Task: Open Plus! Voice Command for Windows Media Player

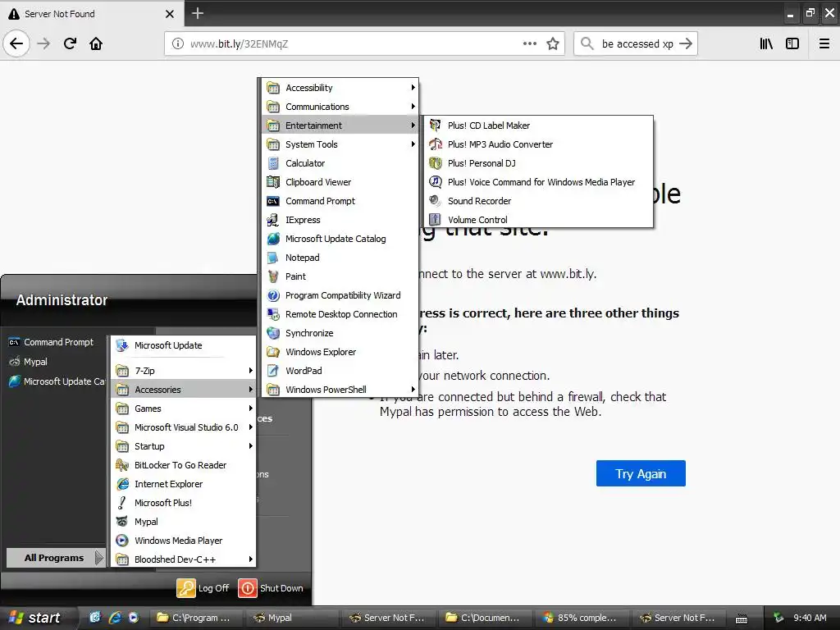Action: [x=538, y=182]
